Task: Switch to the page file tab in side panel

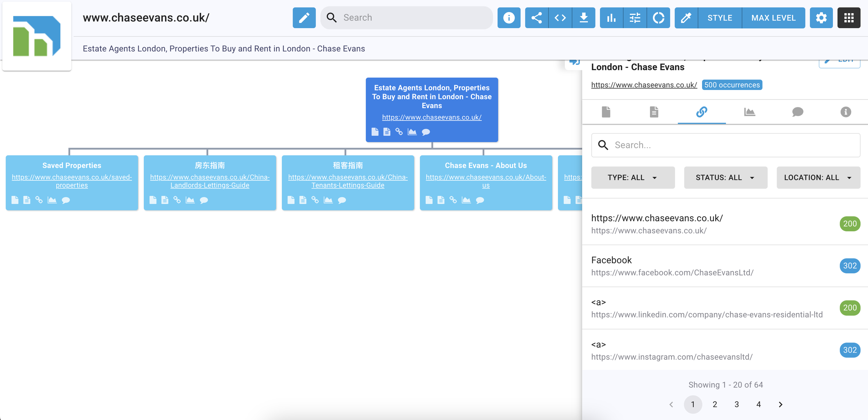Action: (x=606, y=112)
